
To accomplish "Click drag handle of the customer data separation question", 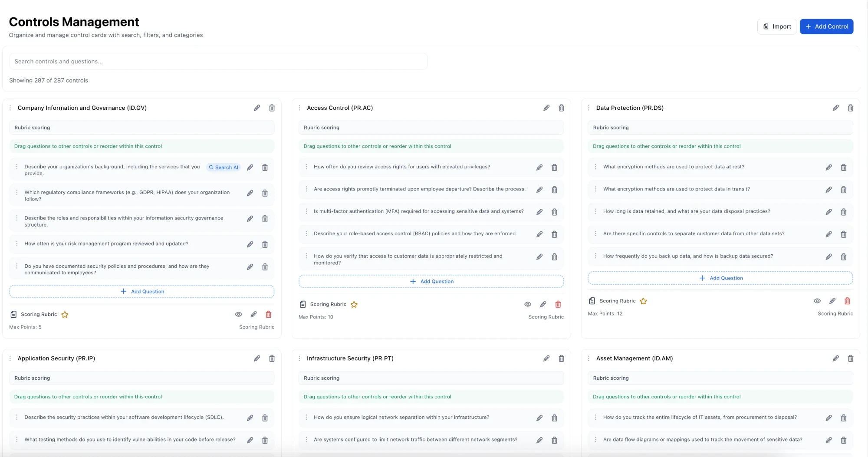I will click(595, 234).
